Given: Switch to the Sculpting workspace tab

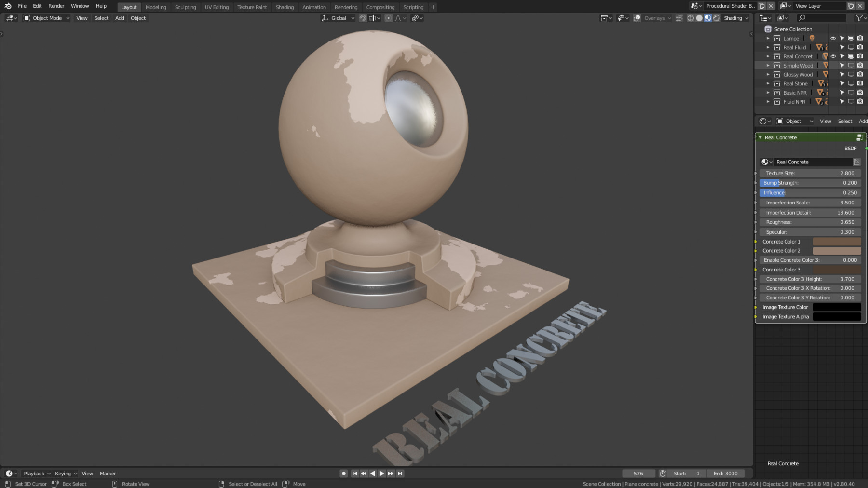Looking at the screenshot, I should (185, 7).
